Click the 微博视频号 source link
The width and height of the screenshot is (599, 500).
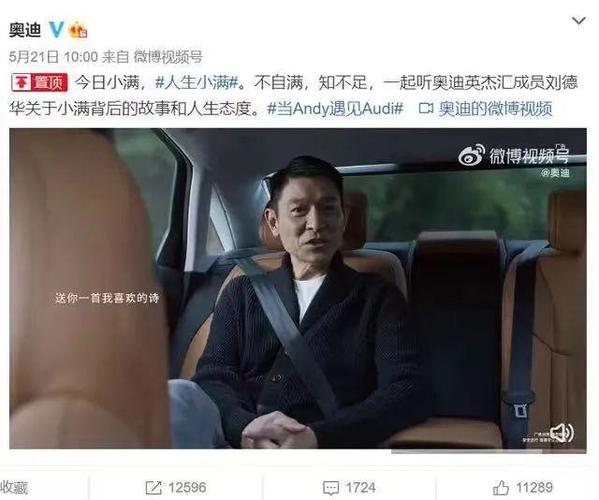pyautogui.click(x=168, y=57)
